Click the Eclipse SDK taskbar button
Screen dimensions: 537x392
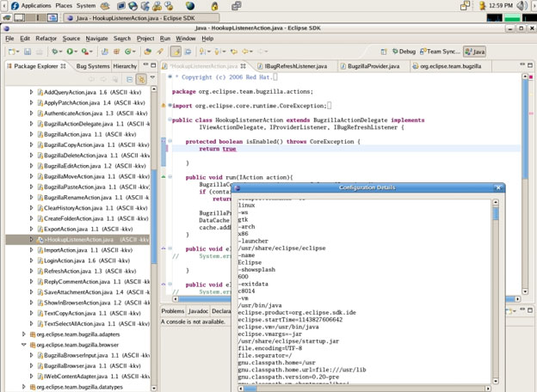pyautogui.click(x=141, y=18)
